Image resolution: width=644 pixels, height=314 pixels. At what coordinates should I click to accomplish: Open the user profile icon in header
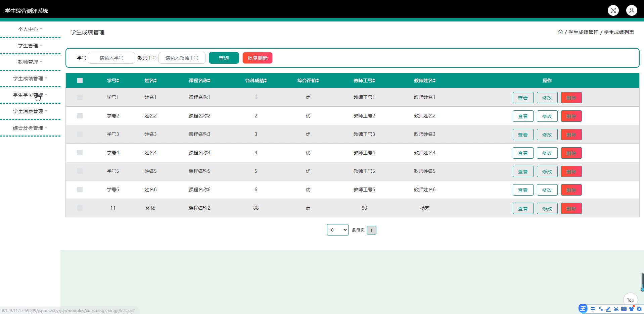[x=632, y=10]
